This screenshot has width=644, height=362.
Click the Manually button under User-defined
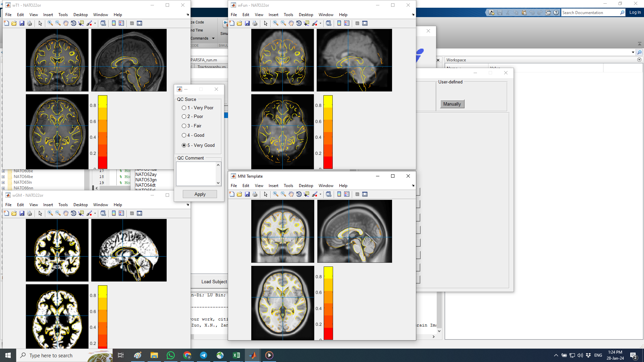click(452, 104)
